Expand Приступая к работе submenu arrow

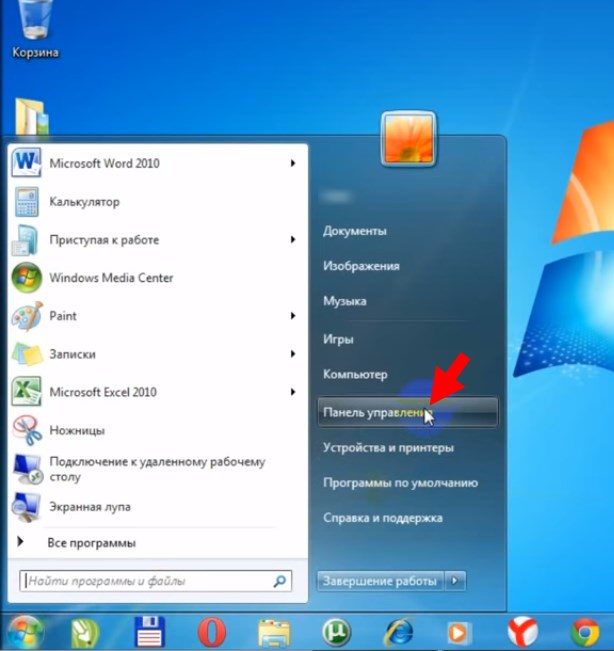[293, 240]
